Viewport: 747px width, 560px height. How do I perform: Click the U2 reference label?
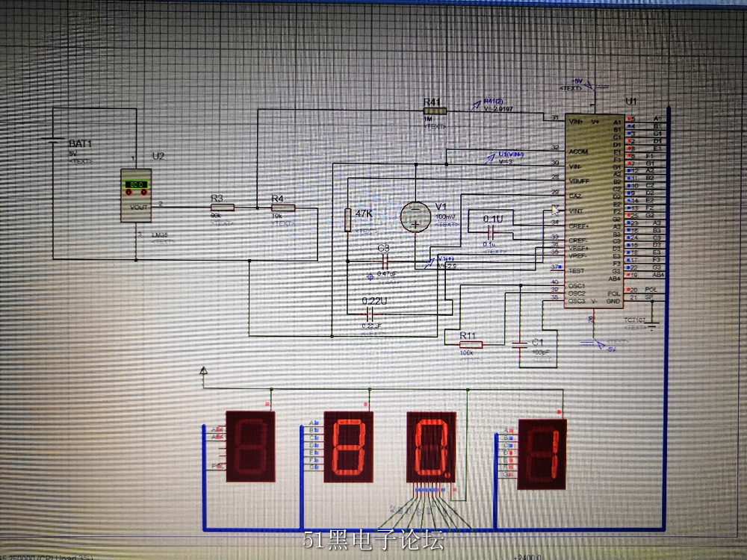(158, 156)
